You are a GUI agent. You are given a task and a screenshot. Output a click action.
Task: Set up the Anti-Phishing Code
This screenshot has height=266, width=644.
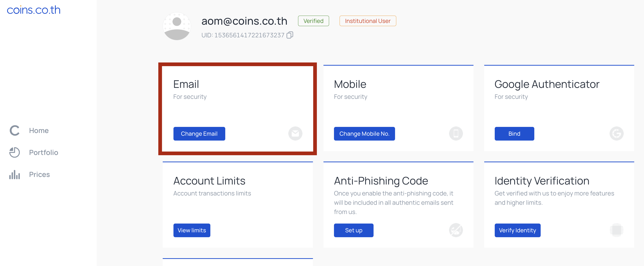click(x=354, y=230)
